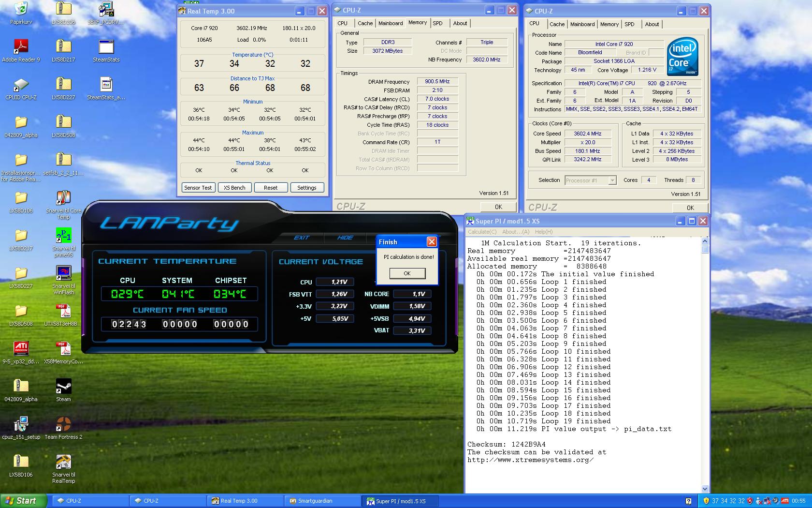Click the speaker audio tray icon
The width and height of the screenshot is (812, 508).
click(x=776, y=501)
